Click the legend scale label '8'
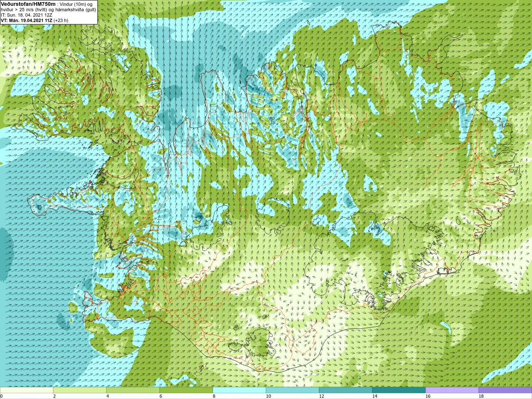Image resolution: width=532 pixels, height=399 pixels. click(x=214, y=396)
